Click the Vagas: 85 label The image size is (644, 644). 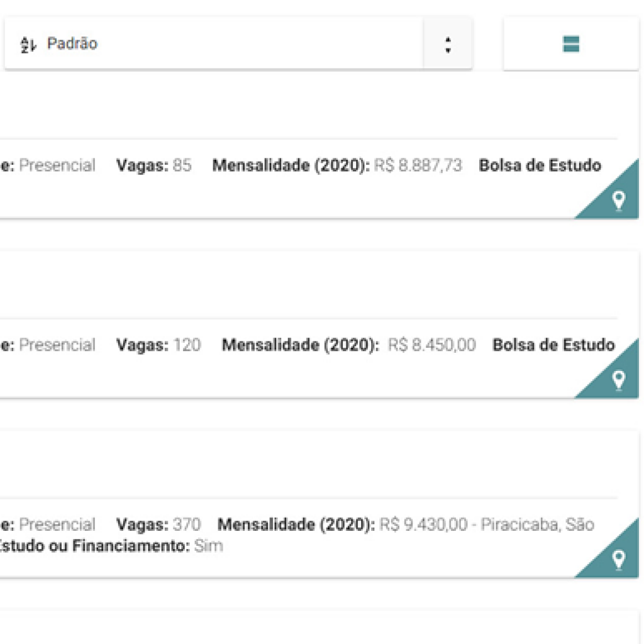[153, 165]
